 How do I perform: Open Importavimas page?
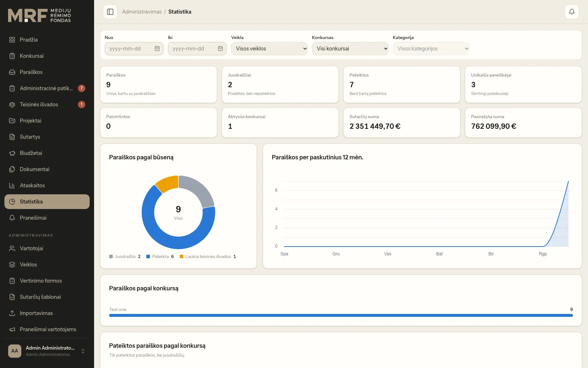point(47,313)
